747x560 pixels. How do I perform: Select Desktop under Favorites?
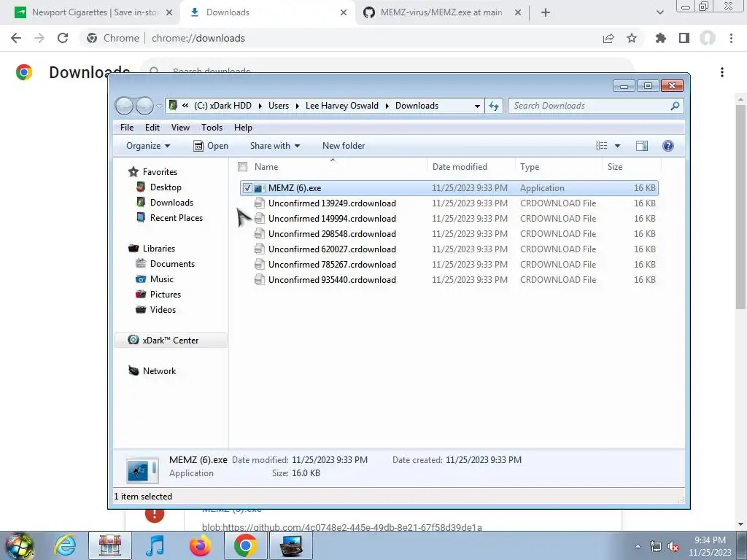[x=166, y=187]
